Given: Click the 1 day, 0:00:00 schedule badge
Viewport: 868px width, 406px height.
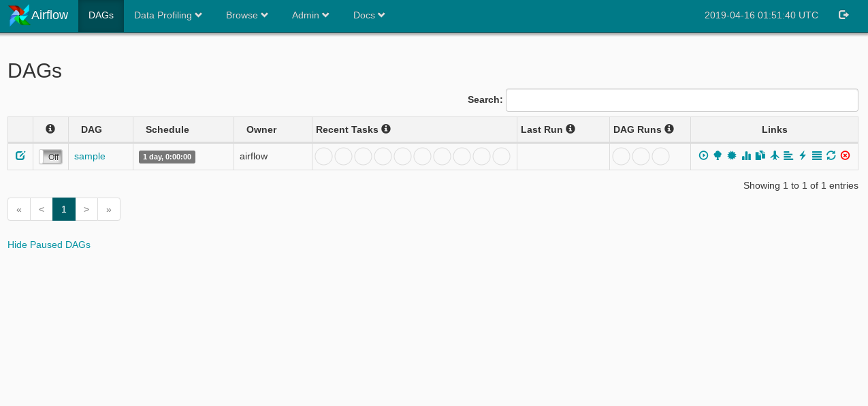Looking at the screenshot, I should (167, 157).
